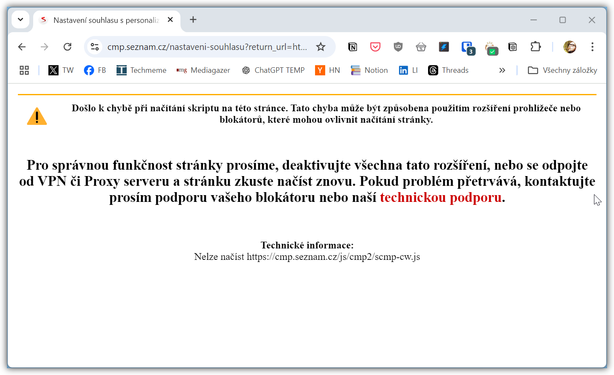Open the Chrome profile avatar
Screen dimensions: 614x375
(570, 47)
